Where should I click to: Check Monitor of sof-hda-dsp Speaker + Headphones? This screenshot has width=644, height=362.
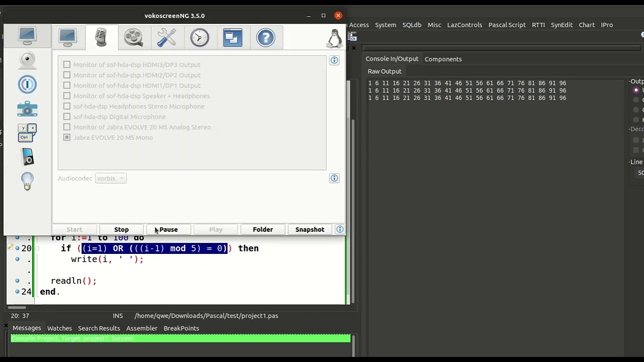coord(67,96)
